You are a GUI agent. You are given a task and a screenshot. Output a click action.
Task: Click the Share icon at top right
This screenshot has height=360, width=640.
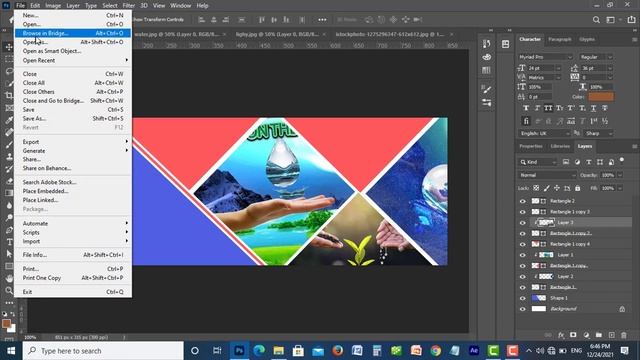pyautogui.click(x=631, y=20)
